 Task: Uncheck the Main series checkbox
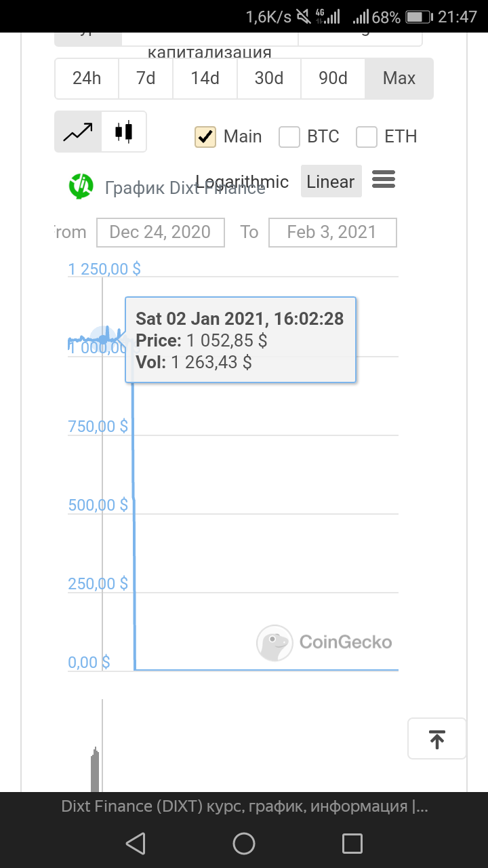205,136
